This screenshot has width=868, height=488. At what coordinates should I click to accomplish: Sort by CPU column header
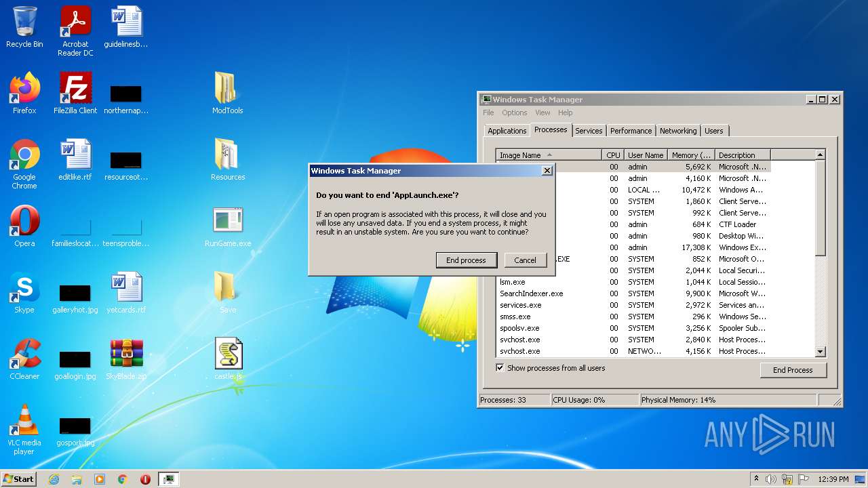click(x=613, y=155)
